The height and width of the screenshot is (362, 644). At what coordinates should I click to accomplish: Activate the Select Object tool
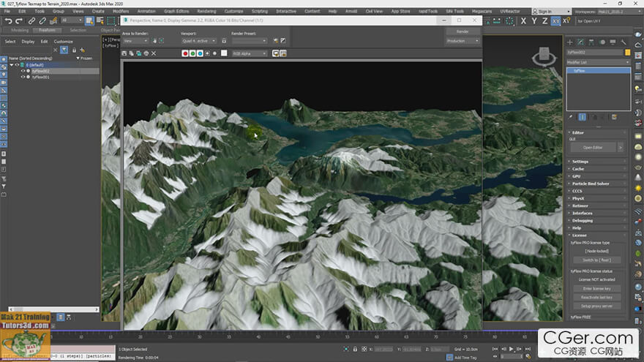(89, 20)
